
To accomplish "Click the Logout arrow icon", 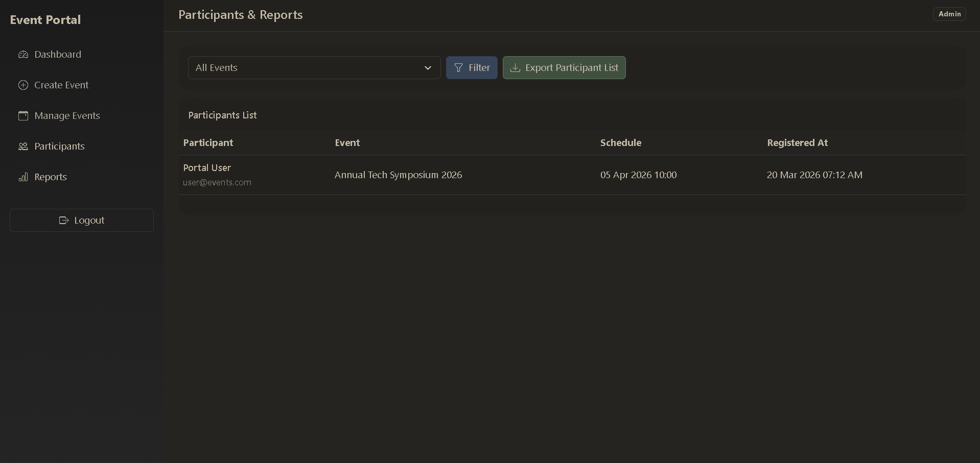I will click(64, 220).
